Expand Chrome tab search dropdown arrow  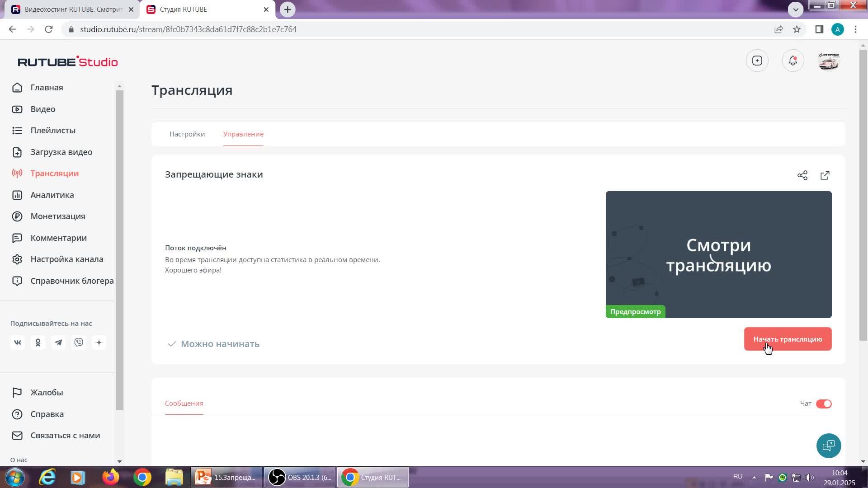point(796,9)
